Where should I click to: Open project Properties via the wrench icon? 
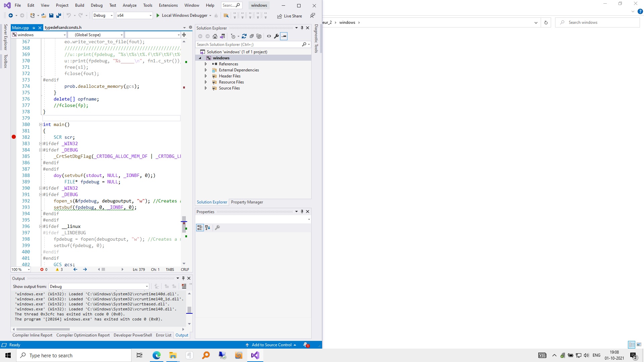pyautogui.click(x=276, y=36)
